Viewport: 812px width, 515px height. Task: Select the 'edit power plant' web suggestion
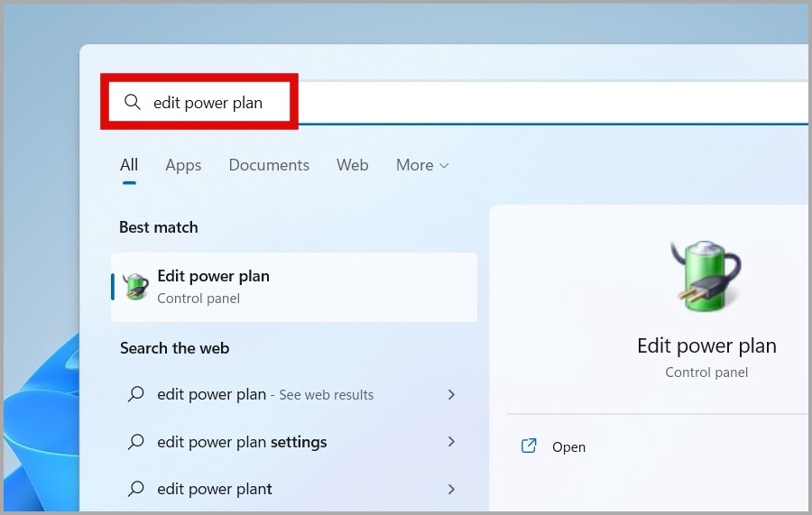[x=293, y=489]
